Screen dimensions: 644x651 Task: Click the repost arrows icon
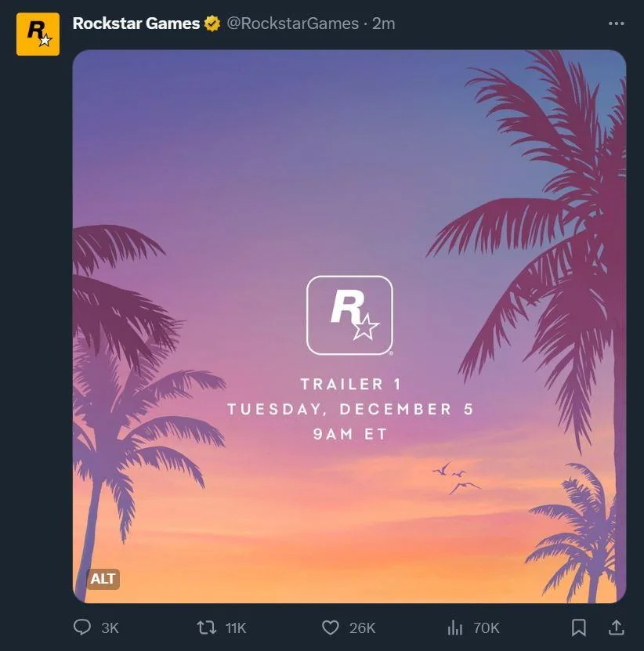206,627
